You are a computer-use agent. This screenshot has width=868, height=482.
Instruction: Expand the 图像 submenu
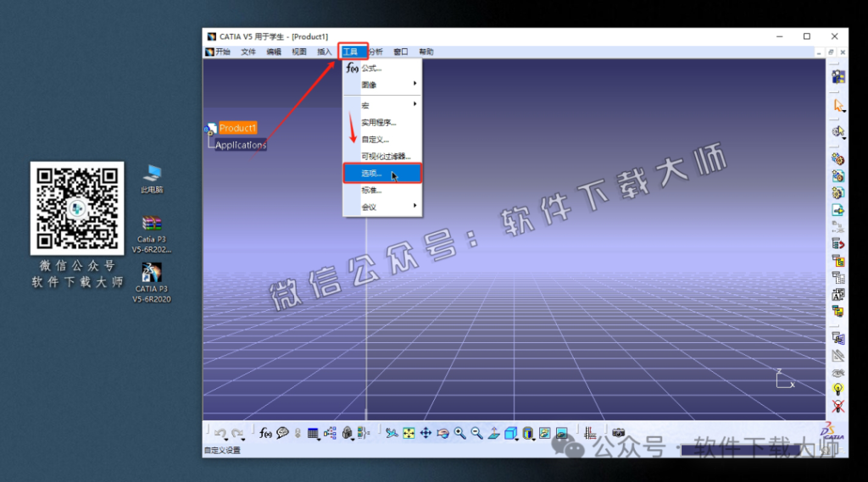click(x=382, y=85)
